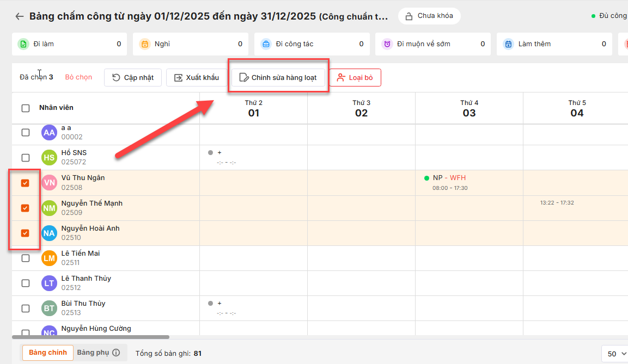This screenshot has height=364, width=628.
Task: Switch to the Bảng chính tab
Action: (48, 353)
